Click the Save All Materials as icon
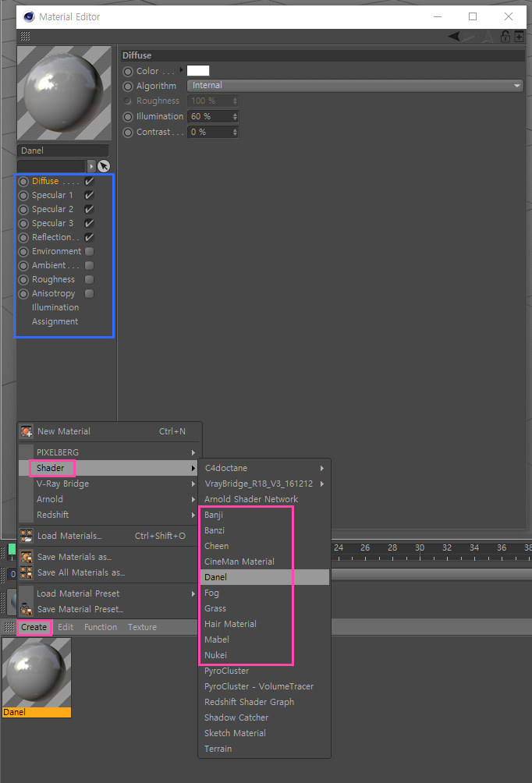Image resolution: width=532 pixels, height=783 pixels. [27, 572]
